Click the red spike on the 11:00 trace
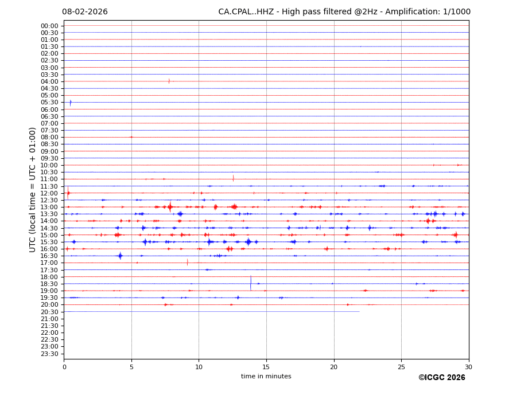This screenshot has height=399, width=532. tap(233, 178)
